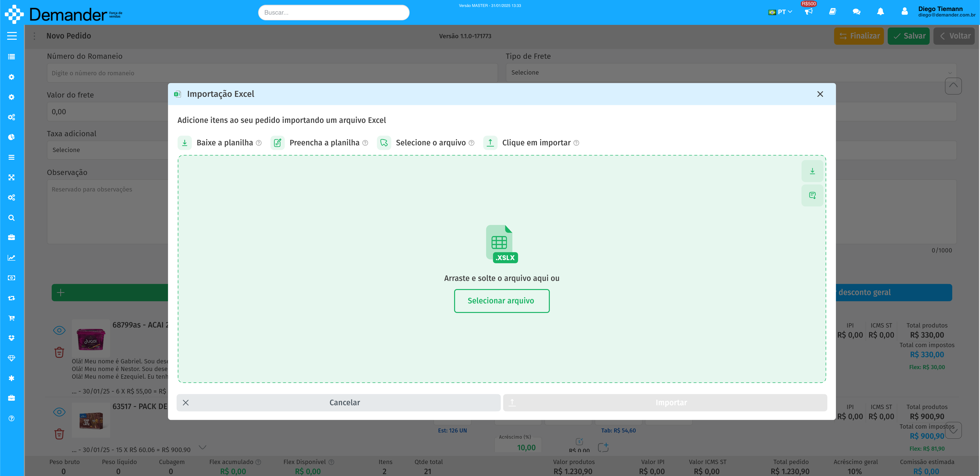Click the Selecionar arquivo button
980x476 pixels.
[x=501, y=301]
